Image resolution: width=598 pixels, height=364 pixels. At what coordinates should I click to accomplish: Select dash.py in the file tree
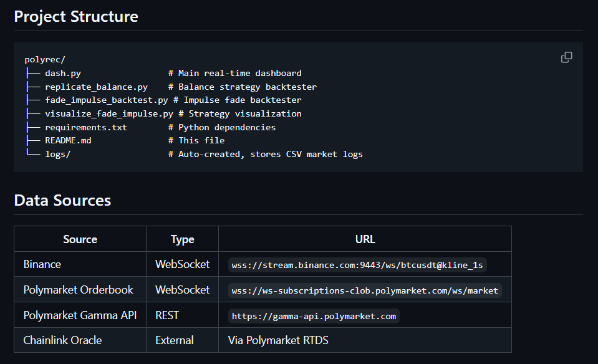tap(62, 74)
